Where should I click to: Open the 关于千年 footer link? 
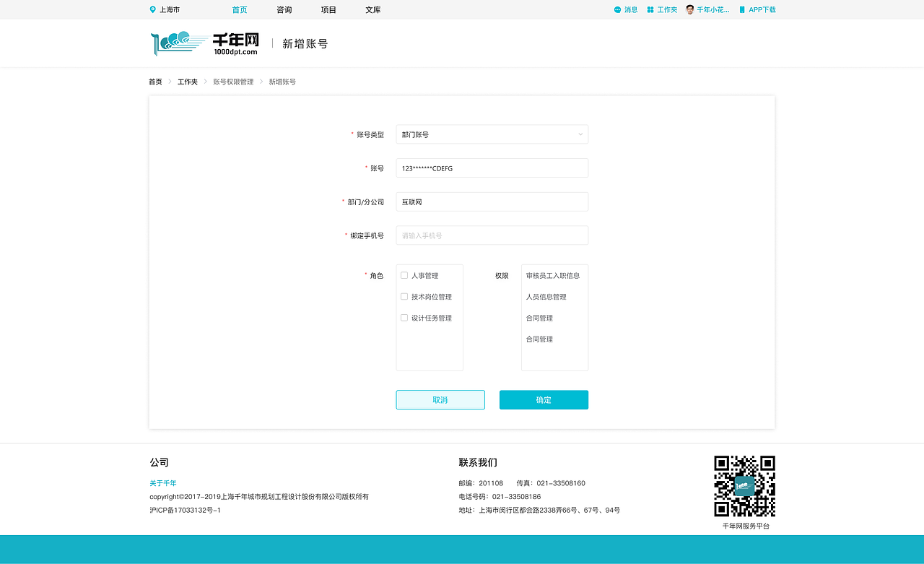pos(163,483)
